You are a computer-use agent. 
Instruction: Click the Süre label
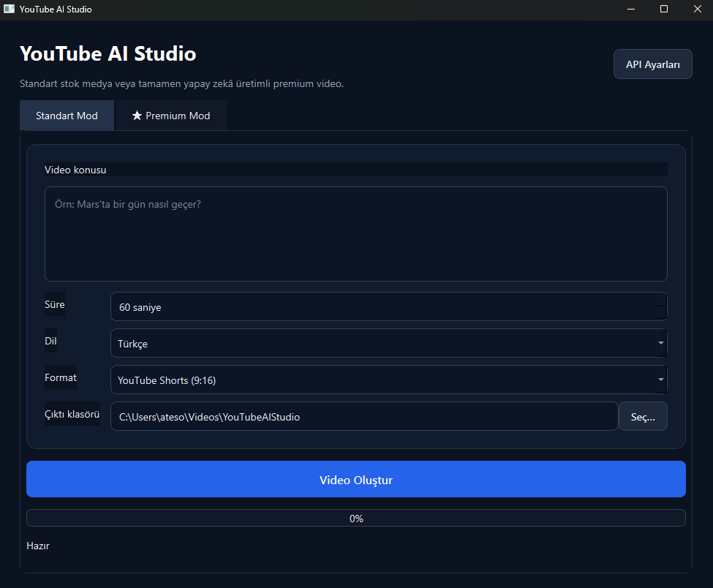pos(55,304)
